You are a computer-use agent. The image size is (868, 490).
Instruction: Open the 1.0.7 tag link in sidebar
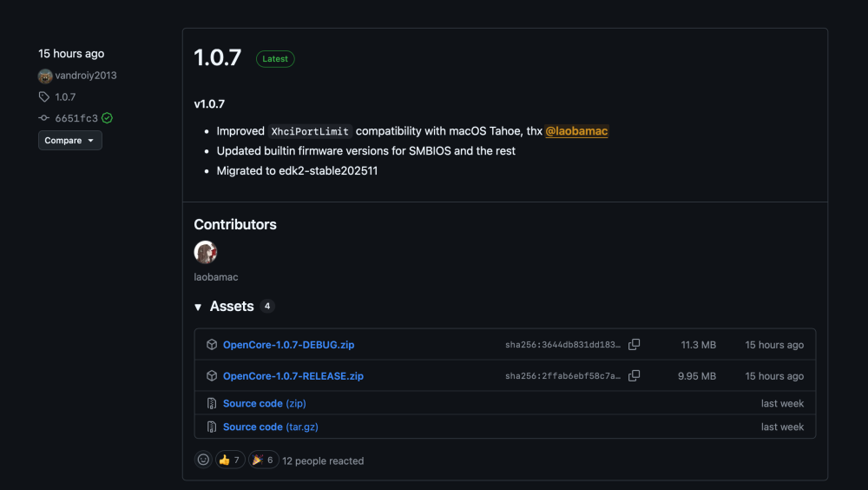[65, 97]
